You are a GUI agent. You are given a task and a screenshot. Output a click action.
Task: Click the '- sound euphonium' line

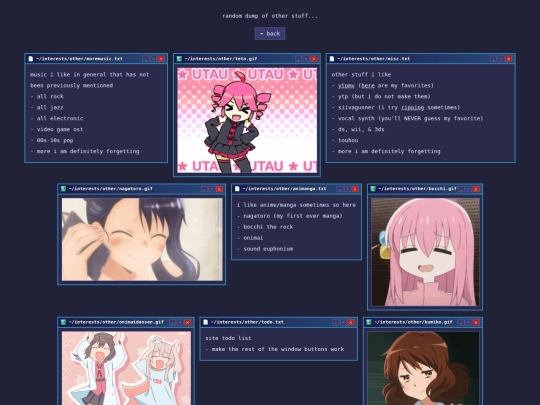(x=265, y=249)
